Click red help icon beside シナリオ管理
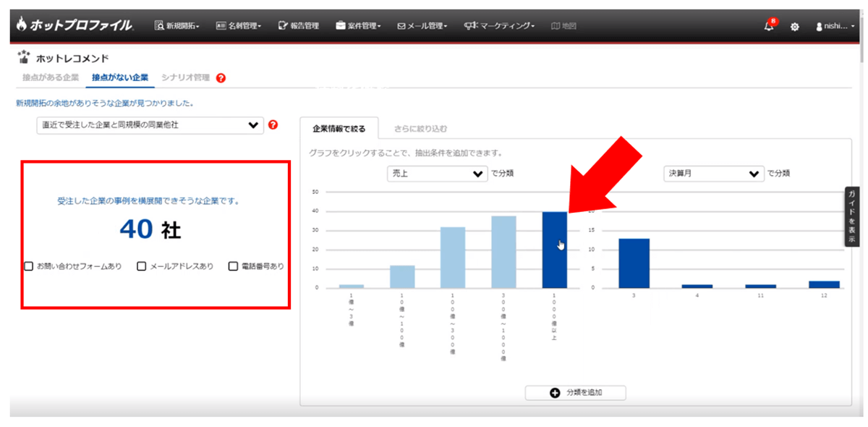868x427 pixels. point(221,78)
